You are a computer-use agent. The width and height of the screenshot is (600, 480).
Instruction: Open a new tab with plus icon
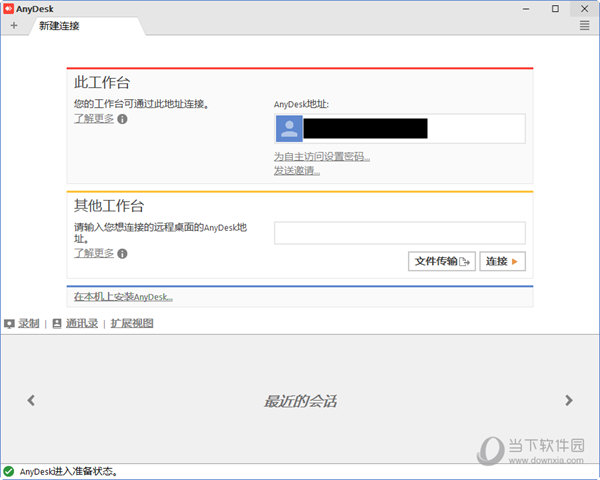[x=14, y=26]
